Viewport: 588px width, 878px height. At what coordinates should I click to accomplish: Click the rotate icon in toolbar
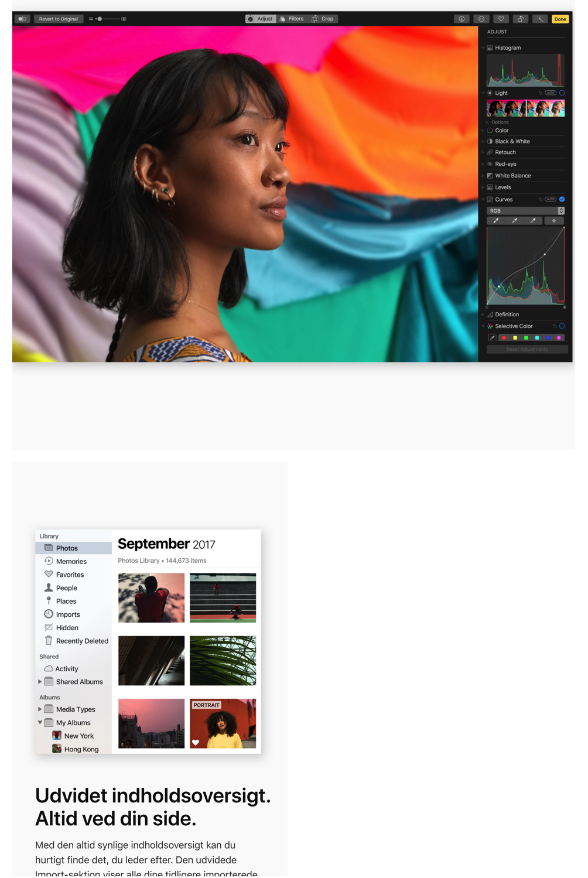coord(520,19)
